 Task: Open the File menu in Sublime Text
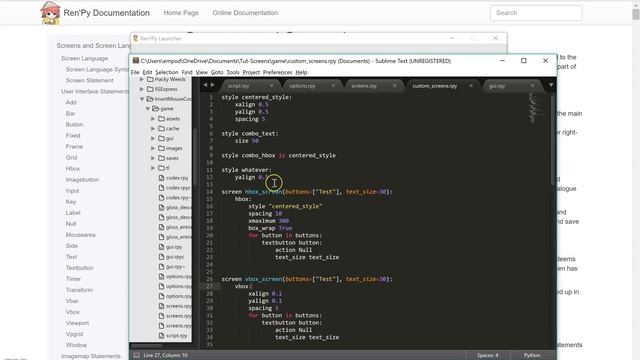(x=135, y=72)
